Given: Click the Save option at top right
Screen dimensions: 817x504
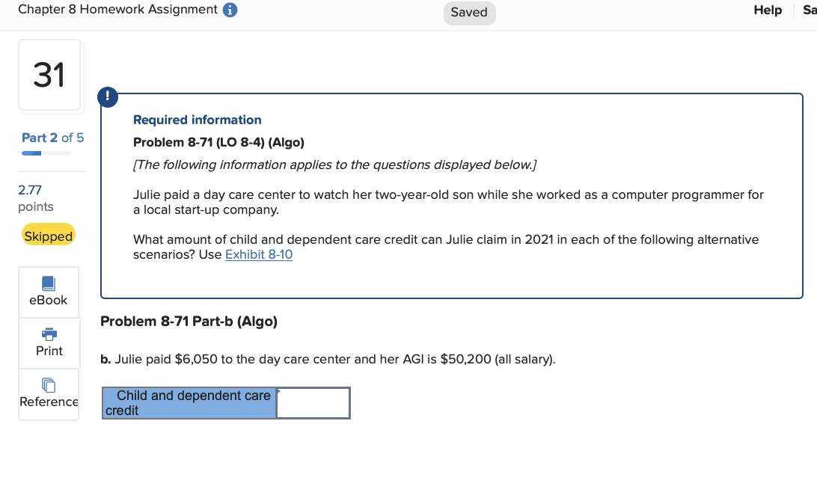Looking at the screenshot, I should coord(810,10).
